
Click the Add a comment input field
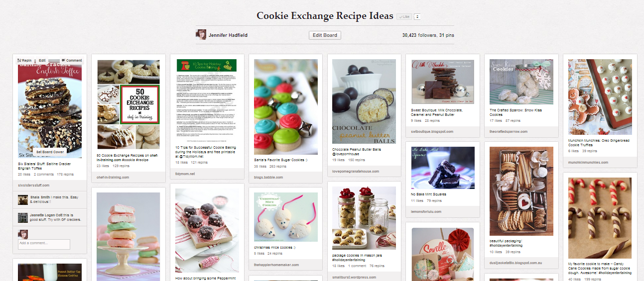pos(44,244)
